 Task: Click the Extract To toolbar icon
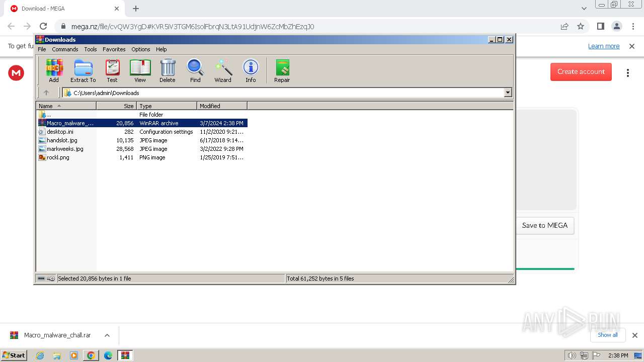pos(83,70)
